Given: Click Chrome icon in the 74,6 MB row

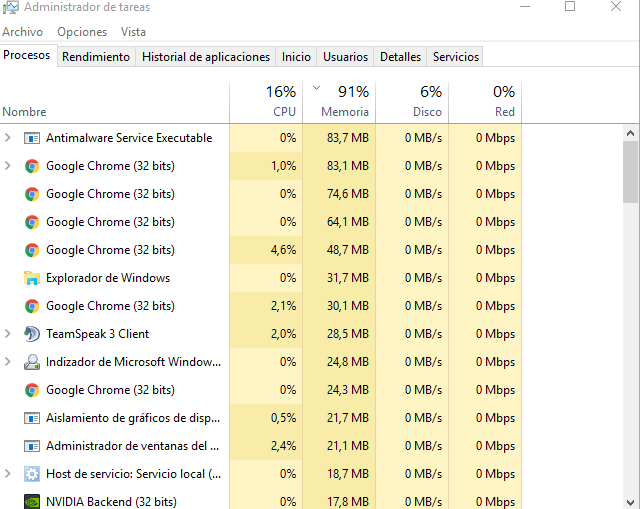Looking at the screenshot, I should 32,194.
